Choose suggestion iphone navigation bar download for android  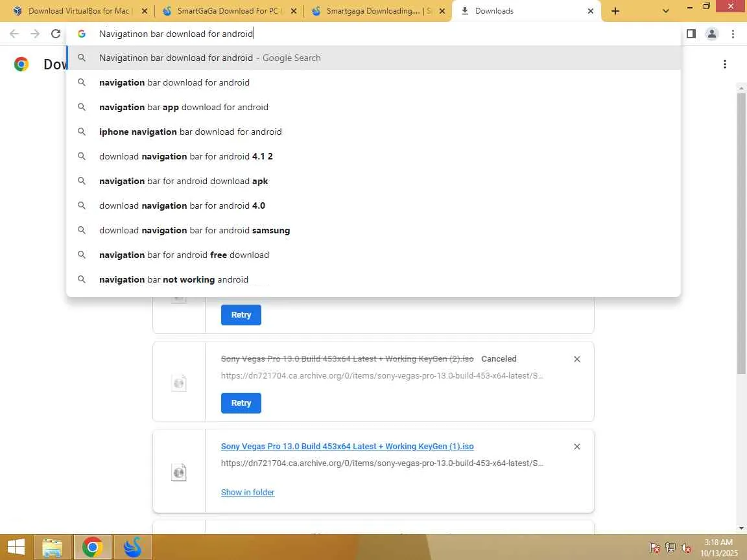point(373,132)
